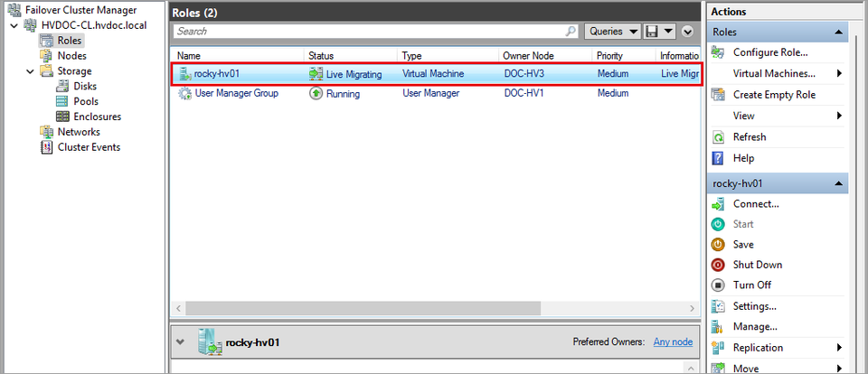Click the Replication icon
This screenshot has width=868, height=374.
coord(718,348)
